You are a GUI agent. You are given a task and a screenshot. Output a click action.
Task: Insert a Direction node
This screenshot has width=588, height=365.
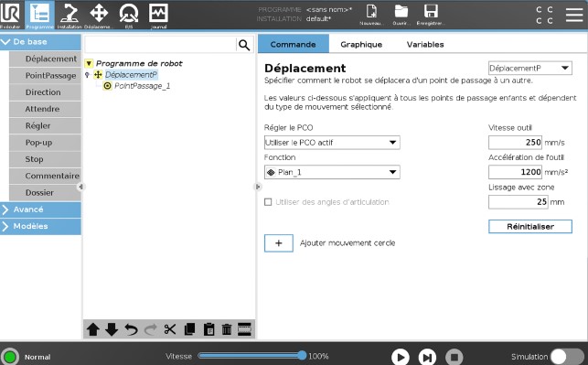click(45, 92)
